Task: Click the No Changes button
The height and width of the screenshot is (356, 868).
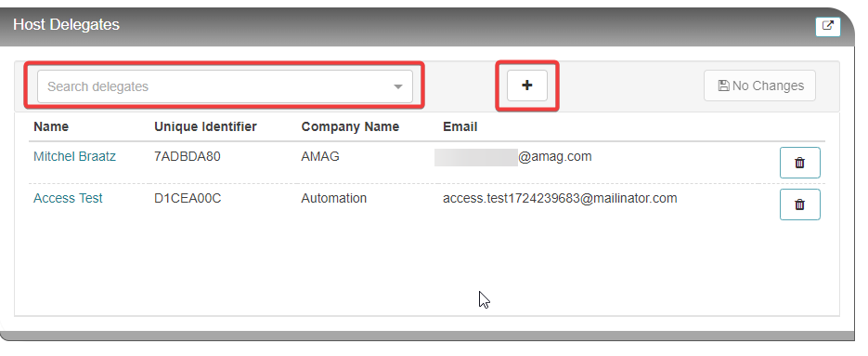Action: click(759, 86)
